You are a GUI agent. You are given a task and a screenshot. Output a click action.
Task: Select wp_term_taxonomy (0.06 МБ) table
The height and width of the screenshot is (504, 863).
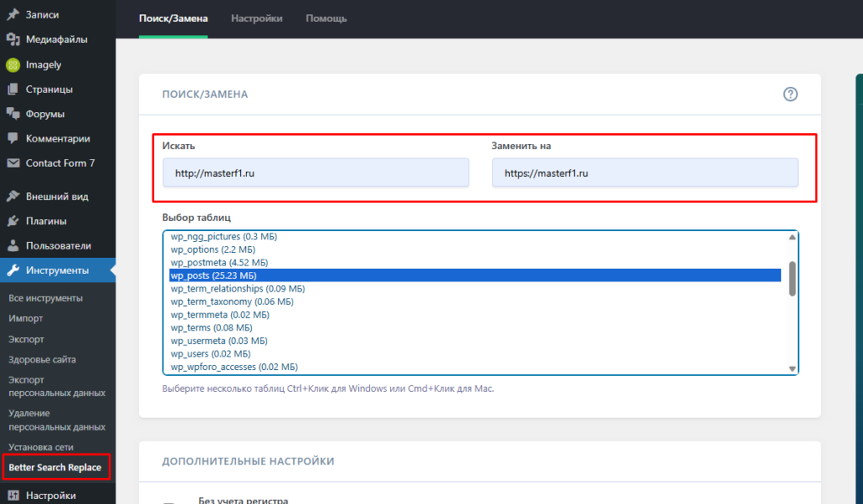475,302
